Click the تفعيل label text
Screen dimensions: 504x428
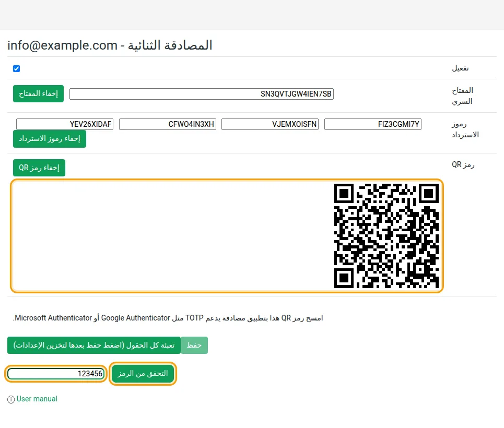[460, 68]
